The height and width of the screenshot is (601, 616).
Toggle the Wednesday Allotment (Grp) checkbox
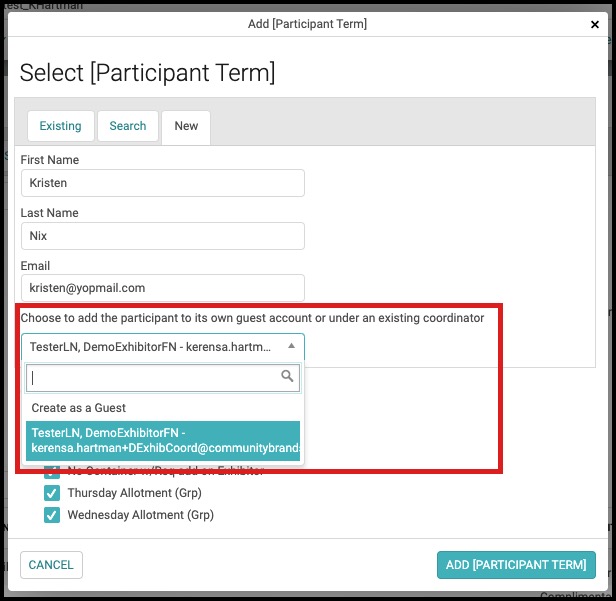click(x=52, y=515)
